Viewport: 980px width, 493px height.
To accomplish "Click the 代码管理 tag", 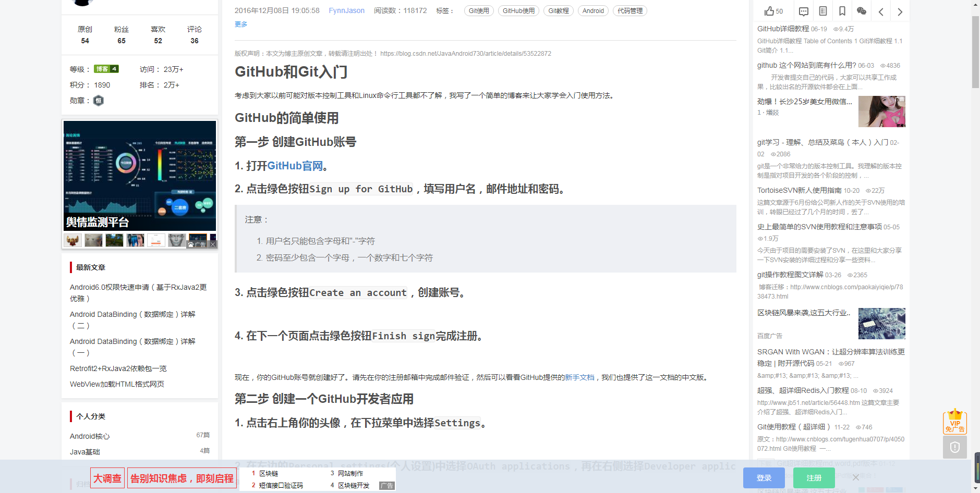I will coord(630,11).
